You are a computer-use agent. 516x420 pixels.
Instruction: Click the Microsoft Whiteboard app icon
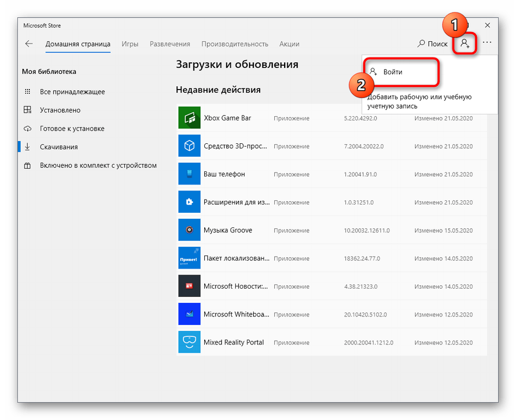click(189, 314)
